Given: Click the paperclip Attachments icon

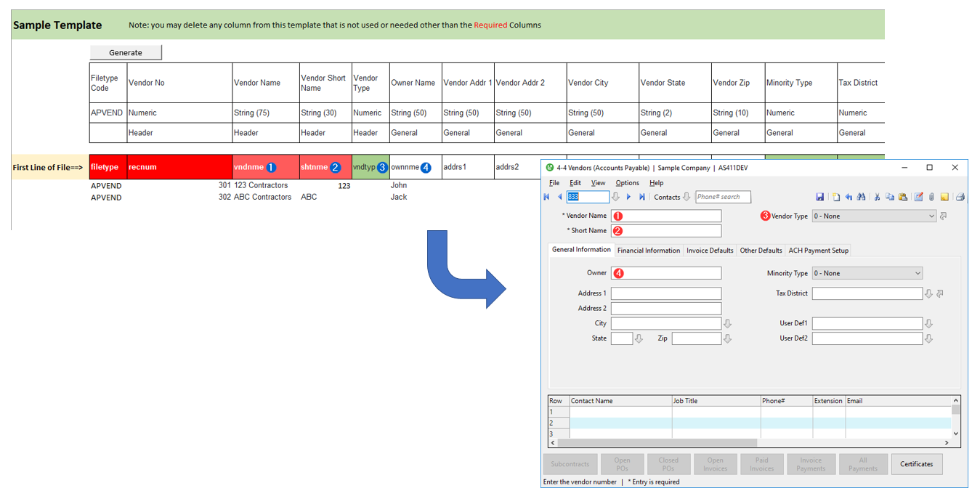Looking at the screenshot, I should [x=931, y=197].
